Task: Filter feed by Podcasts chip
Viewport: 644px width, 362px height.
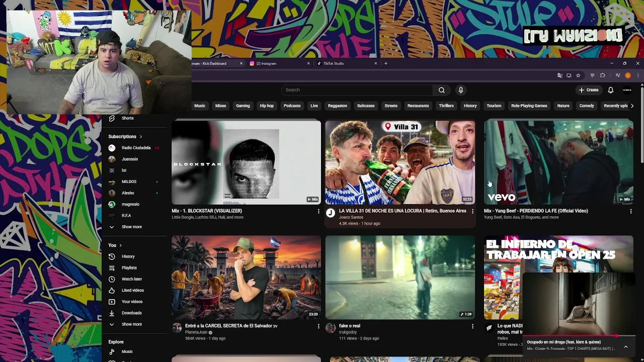Action: 292,106
